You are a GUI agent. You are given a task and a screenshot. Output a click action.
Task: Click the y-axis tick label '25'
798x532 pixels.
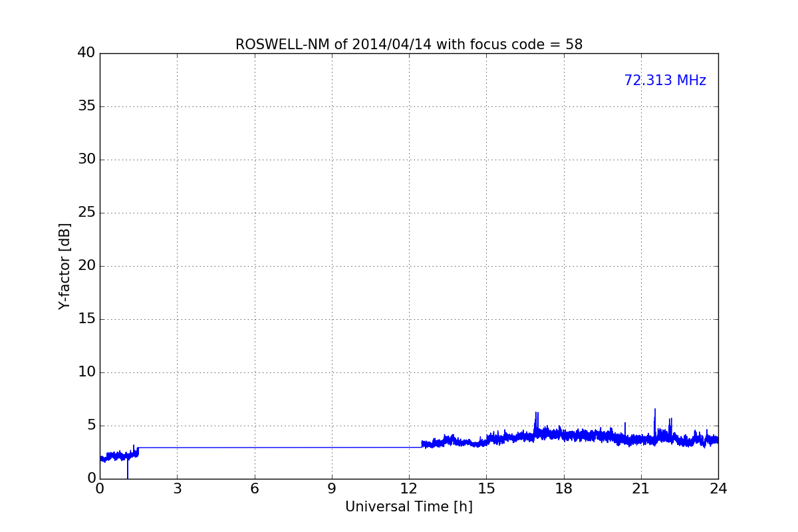pyautogui.click(x=86, y=213)
